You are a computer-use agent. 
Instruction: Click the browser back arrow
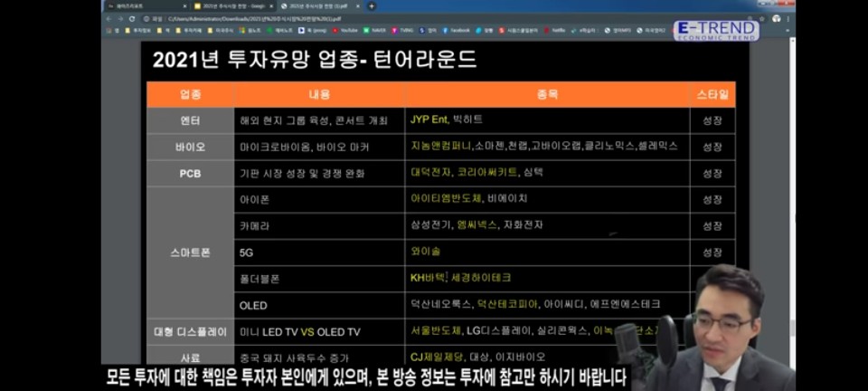(x=109, y=18)
